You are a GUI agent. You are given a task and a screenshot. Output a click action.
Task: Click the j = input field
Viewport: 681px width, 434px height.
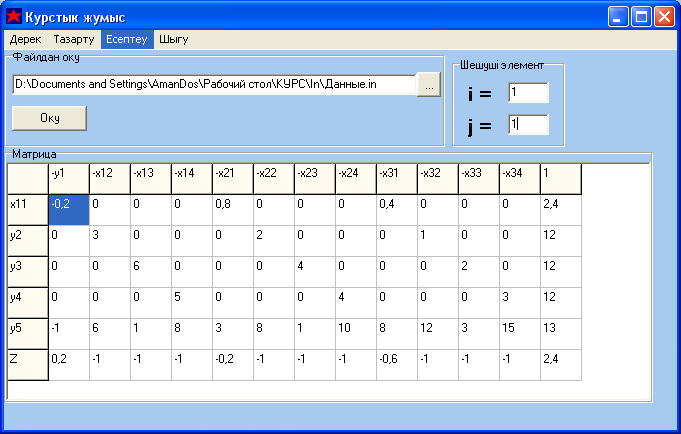tap(529, 125)
